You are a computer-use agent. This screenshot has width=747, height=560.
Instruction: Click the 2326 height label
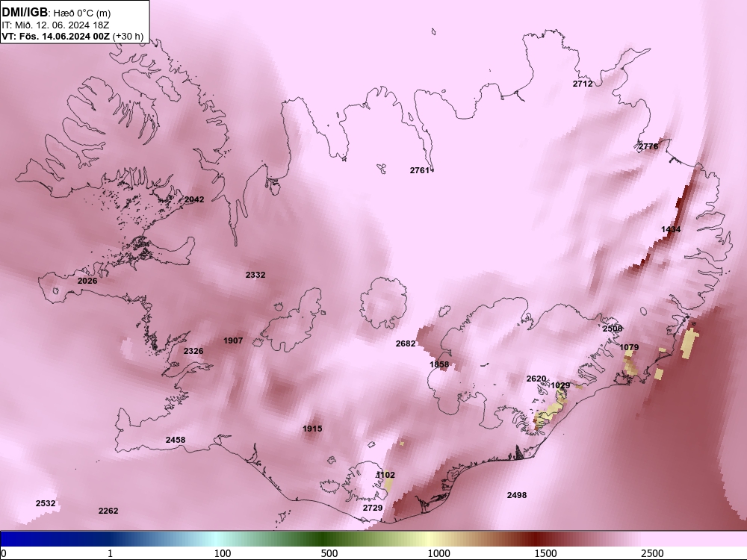193,352
